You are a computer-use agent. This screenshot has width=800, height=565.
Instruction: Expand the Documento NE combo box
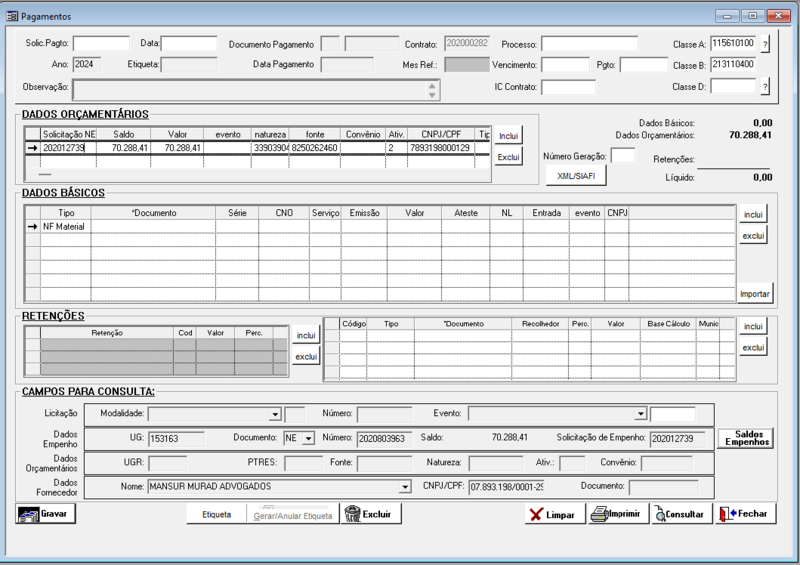coord(308,438)
